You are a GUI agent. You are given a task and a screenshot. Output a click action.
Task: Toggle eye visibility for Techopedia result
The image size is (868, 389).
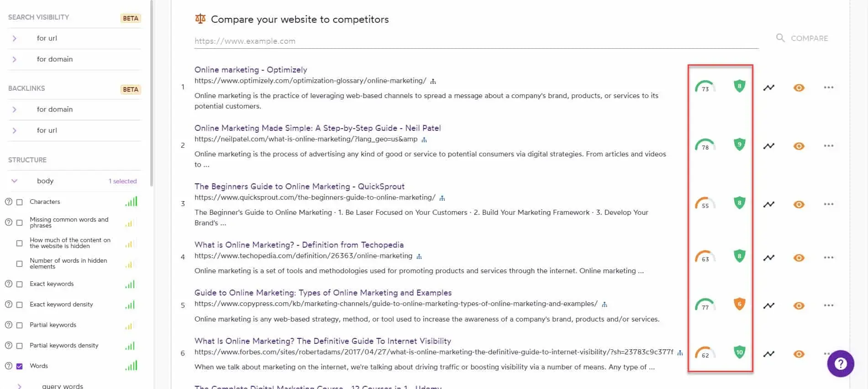(x=799, y=258)
